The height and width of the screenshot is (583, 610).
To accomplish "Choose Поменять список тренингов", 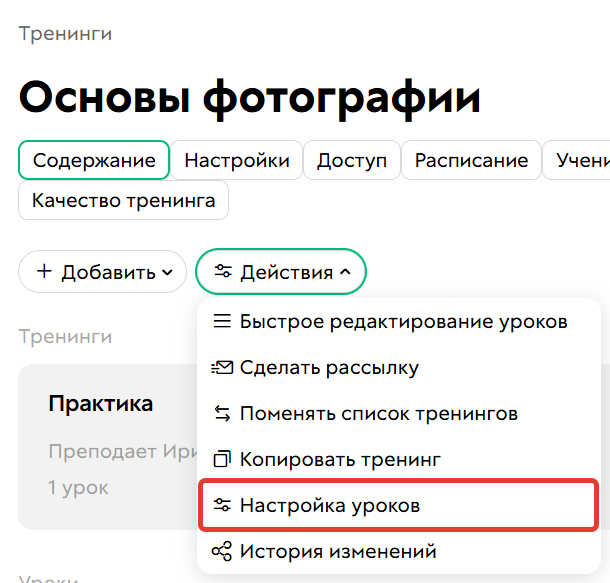I will click(x=399, y=413).
